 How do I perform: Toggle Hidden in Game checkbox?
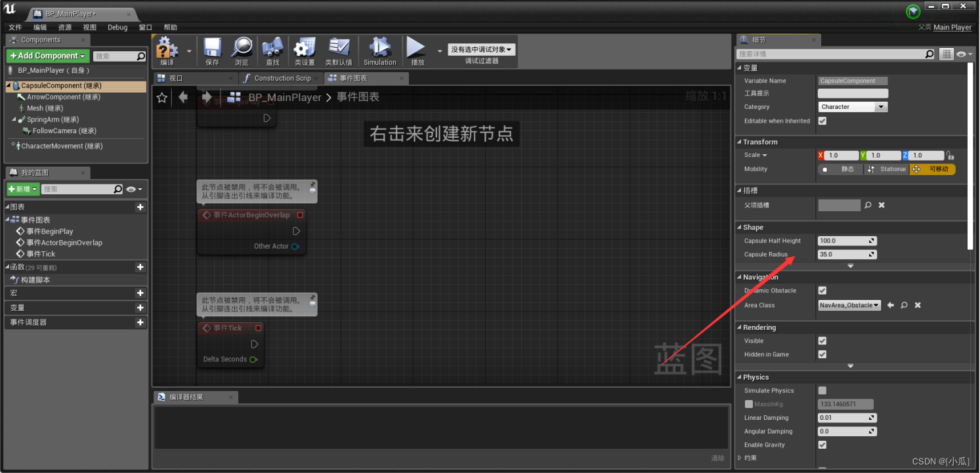coord(822,354)
